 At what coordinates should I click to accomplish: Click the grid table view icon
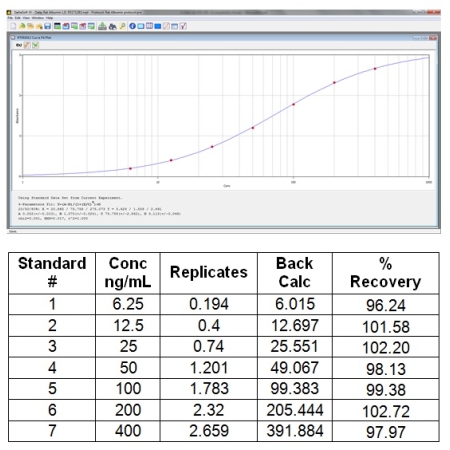click(149, 26)
